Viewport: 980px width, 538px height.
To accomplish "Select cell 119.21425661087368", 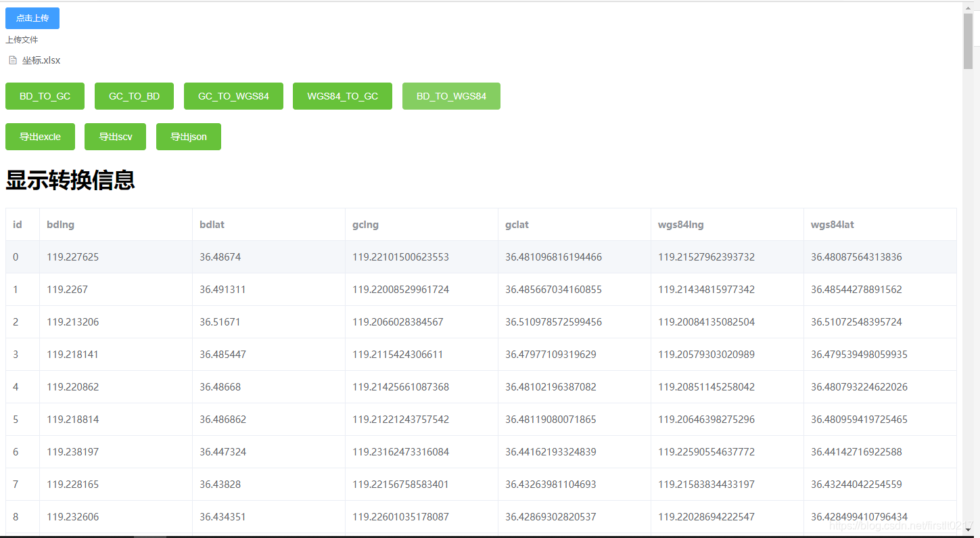I will 422,387.
